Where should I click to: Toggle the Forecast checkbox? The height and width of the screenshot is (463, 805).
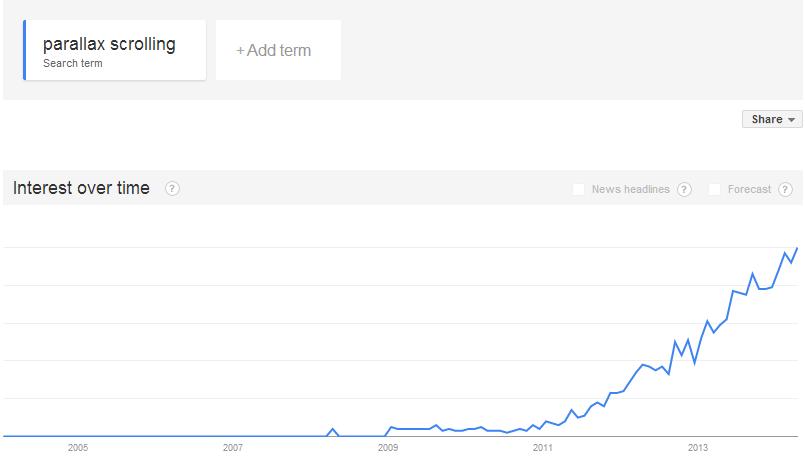click(714, 189)
